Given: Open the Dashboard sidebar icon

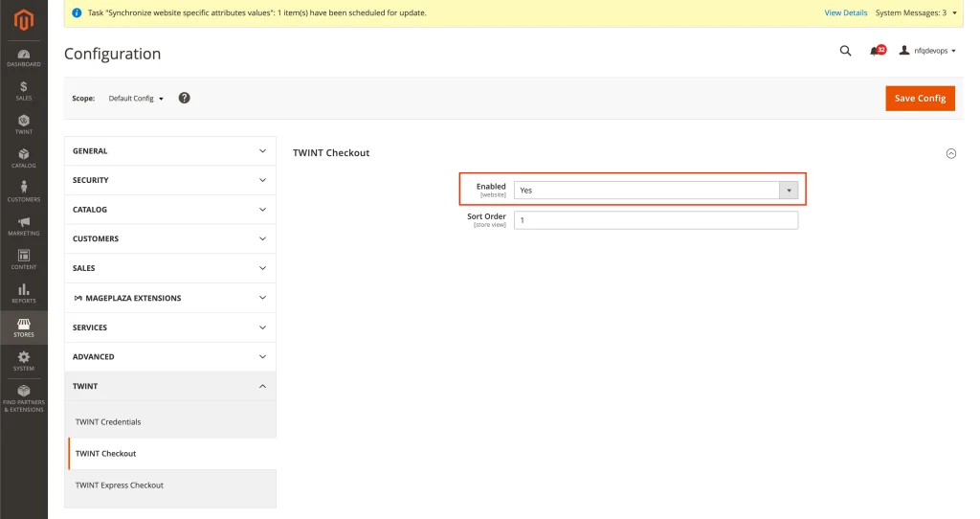Looking at the screenshot, I should (x=24, y=58).
